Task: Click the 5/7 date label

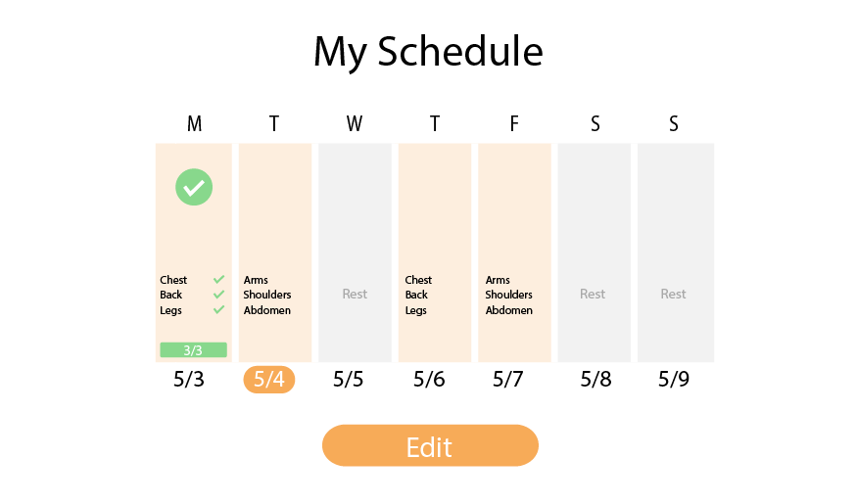Action: pos(507,379)
